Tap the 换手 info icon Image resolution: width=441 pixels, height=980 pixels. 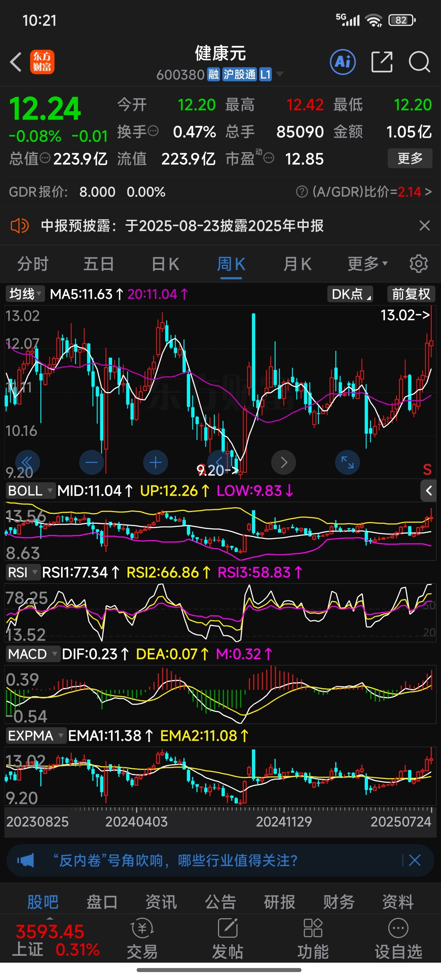point(153,131)
